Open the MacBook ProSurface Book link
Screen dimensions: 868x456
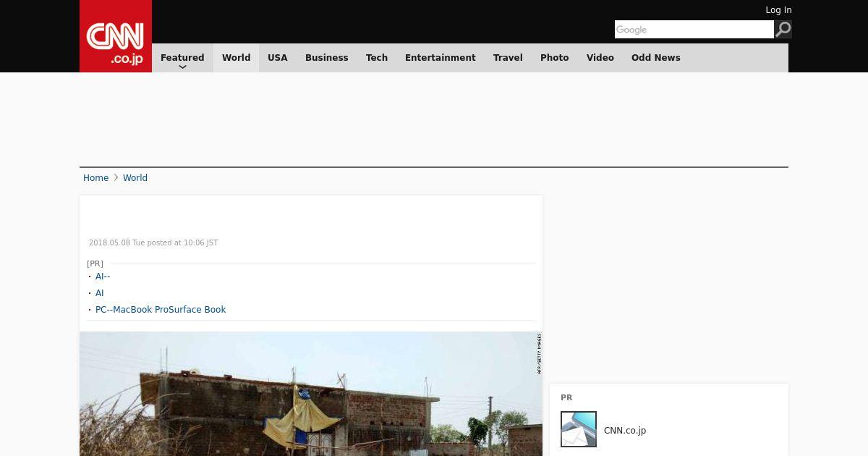coord(161,310)
